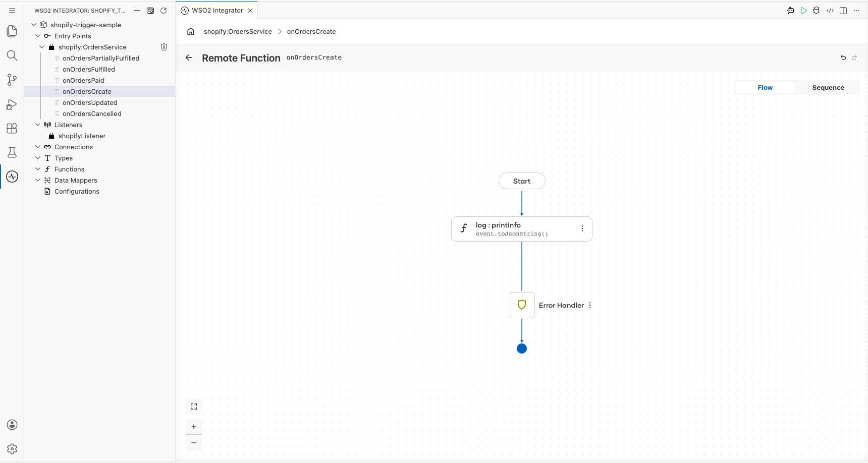868x463 pixels.
Task: Open the Extensions icon
Action: click(x=12, y=128)
